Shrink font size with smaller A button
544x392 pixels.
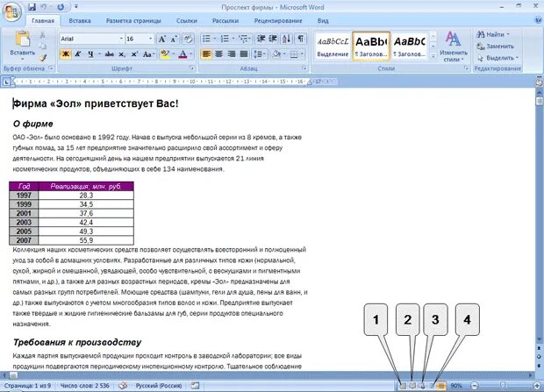coord(174,39)
